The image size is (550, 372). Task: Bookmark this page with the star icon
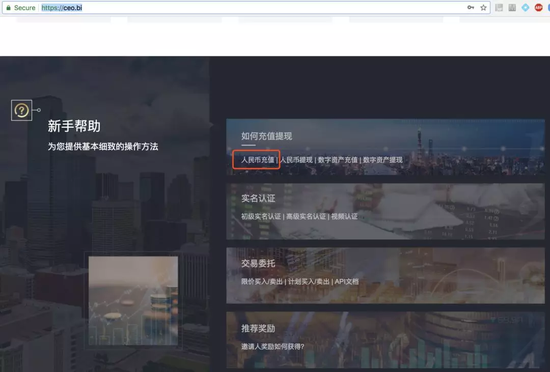point(483,7)
